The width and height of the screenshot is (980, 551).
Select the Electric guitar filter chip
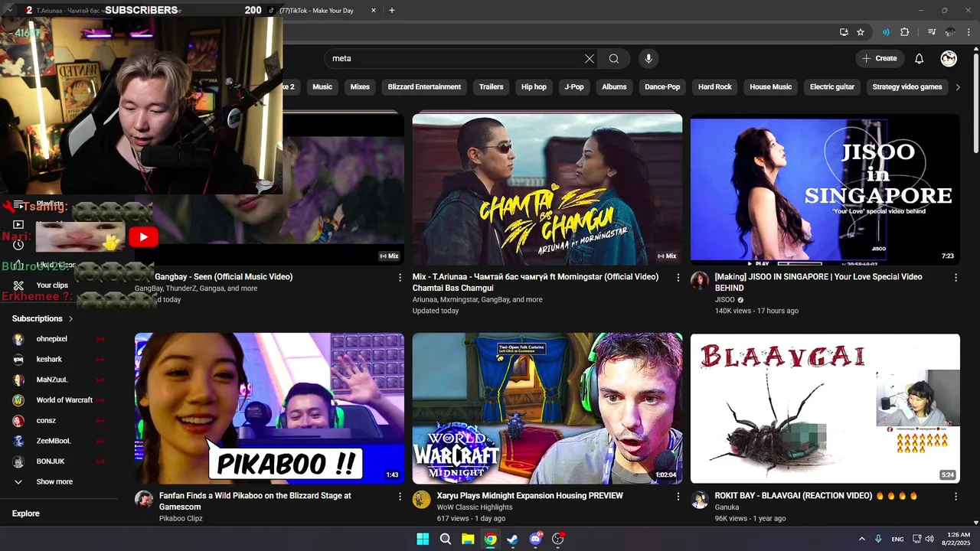[832, 87]
